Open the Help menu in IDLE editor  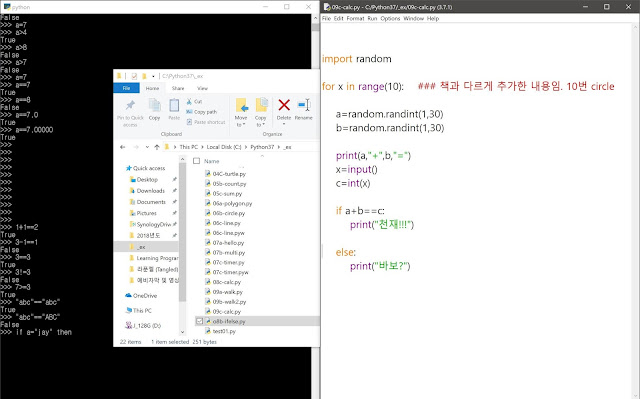click(433, 18)
